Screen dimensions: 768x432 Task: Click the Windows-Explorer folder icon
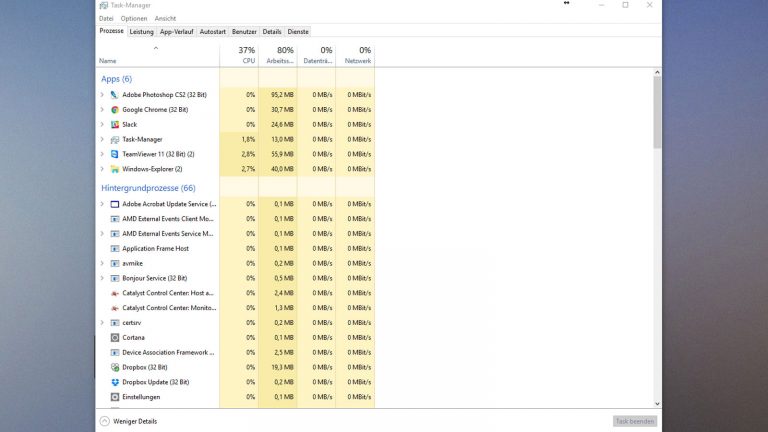tap(115, 169)
